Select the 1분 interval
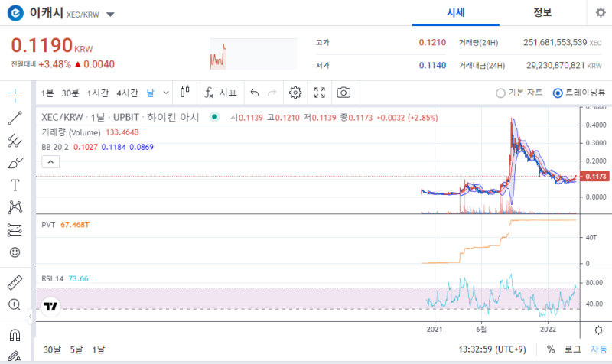This screenshot has width=612, height=364. pos(47,93)
